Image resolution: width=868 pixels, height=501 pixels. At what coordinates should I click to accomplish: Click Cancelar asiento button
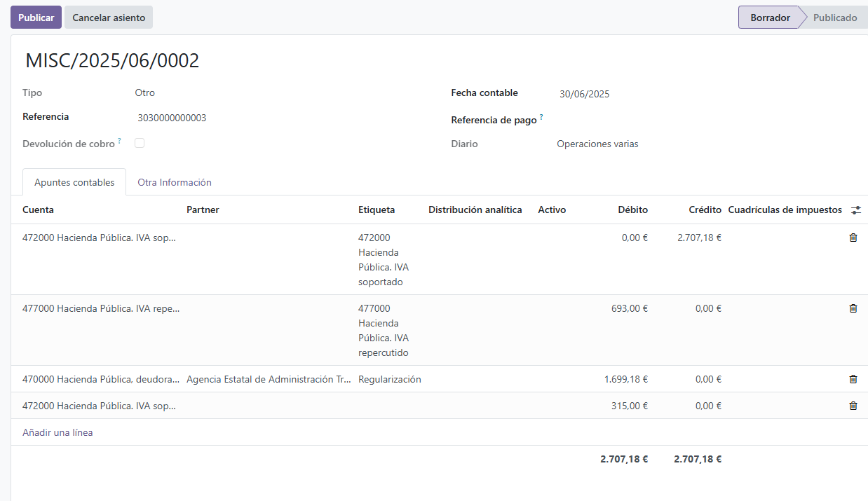point(109,18)
